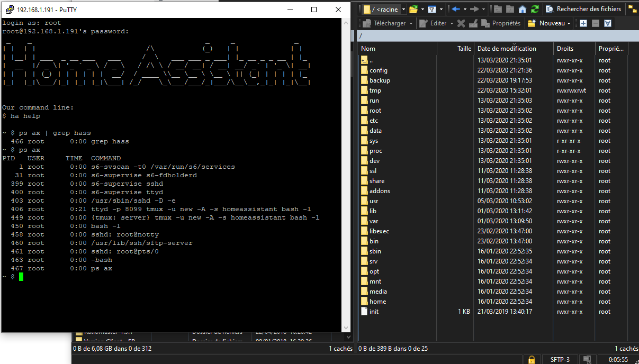Click the select files plus icon
This screenshot has height=364, width=639.
(583, 23)
